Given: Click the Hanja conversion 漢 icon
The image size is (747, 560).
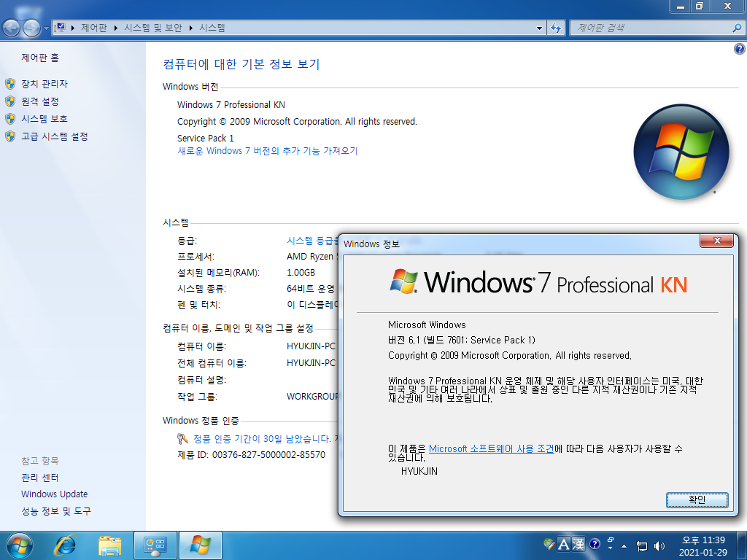Looking at the screenshot, I should click(x=578, y=544).
